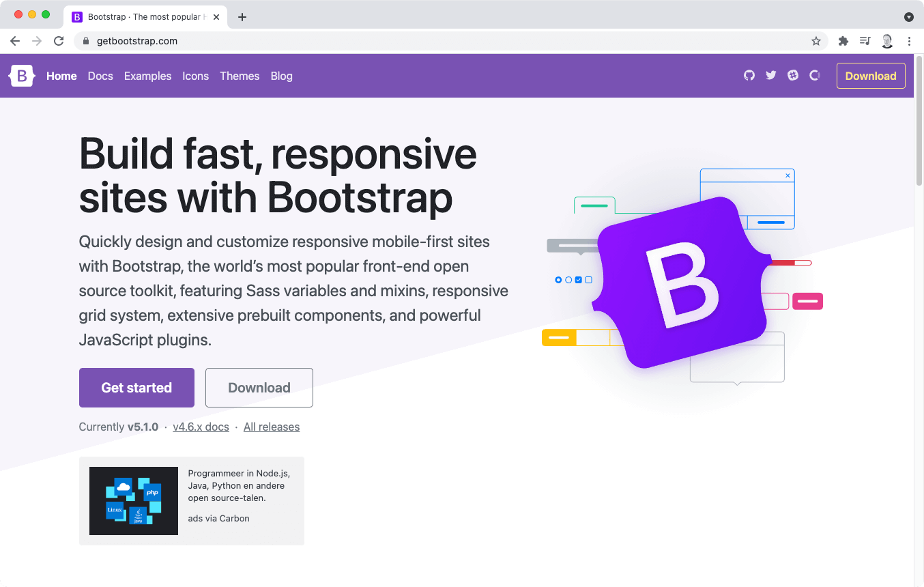
Task: Open the Extensions puzzle icon
Action: click(x=843, y=41)
